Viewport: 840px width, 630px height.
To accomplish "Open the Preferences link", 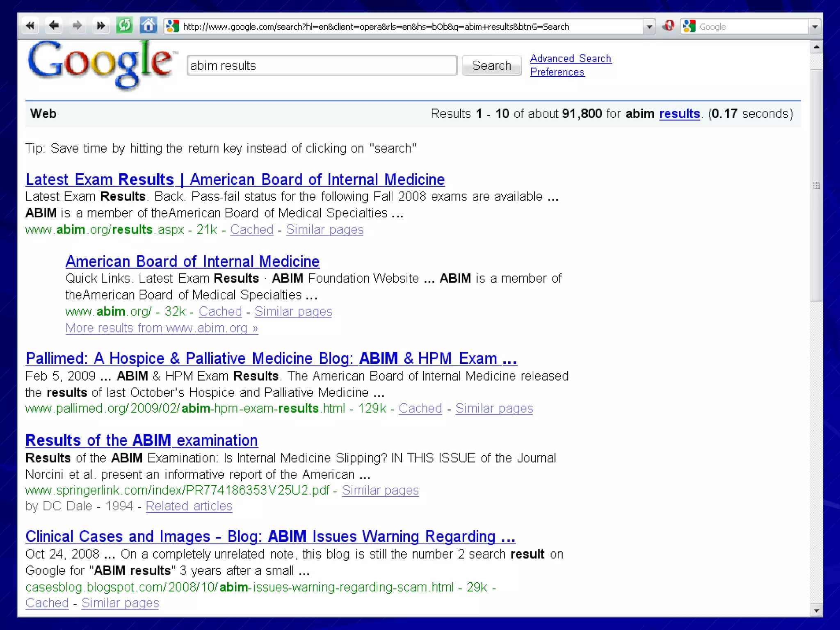I will [557, 72].
